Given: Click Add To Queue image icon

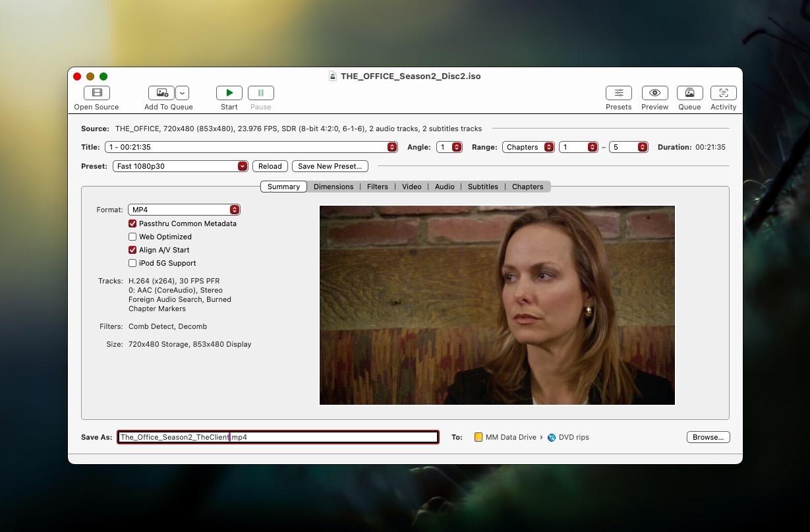Looking at the screenshot, I should tap(161, 93).
